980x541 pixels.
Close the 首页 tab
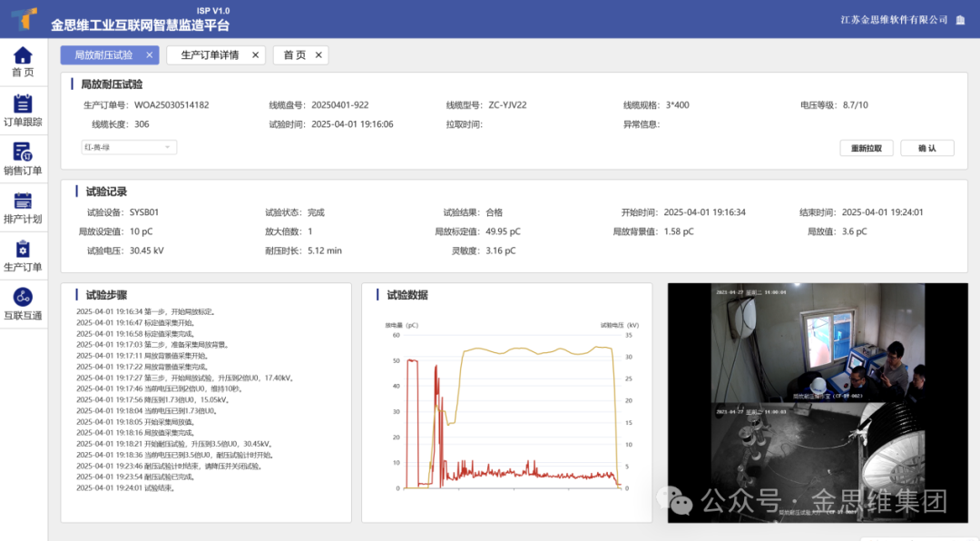(x=318, y=55)
